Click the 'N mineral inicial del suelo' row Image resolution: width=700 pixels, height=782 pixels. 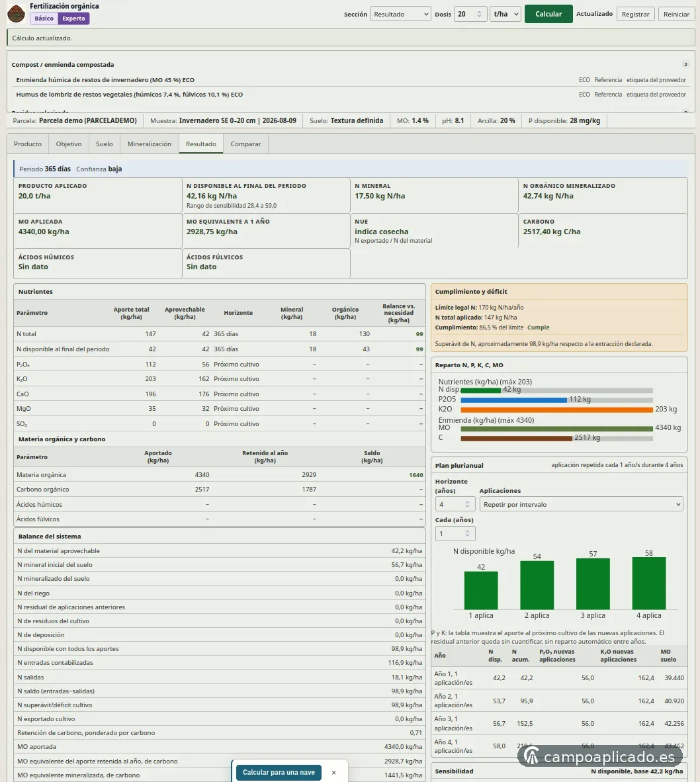[x=220, y=565]
